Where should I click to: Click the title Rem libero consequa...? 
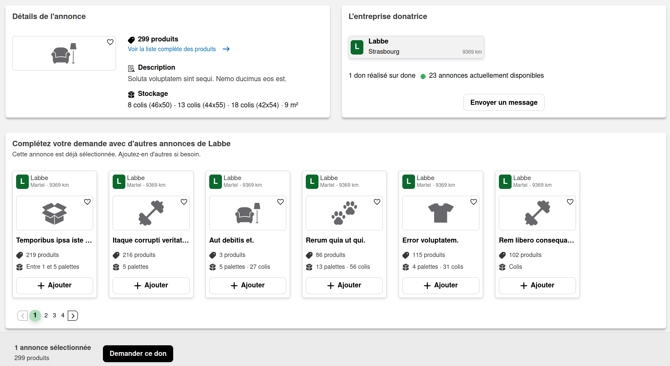pyautogui.click(x=536, y=240)
